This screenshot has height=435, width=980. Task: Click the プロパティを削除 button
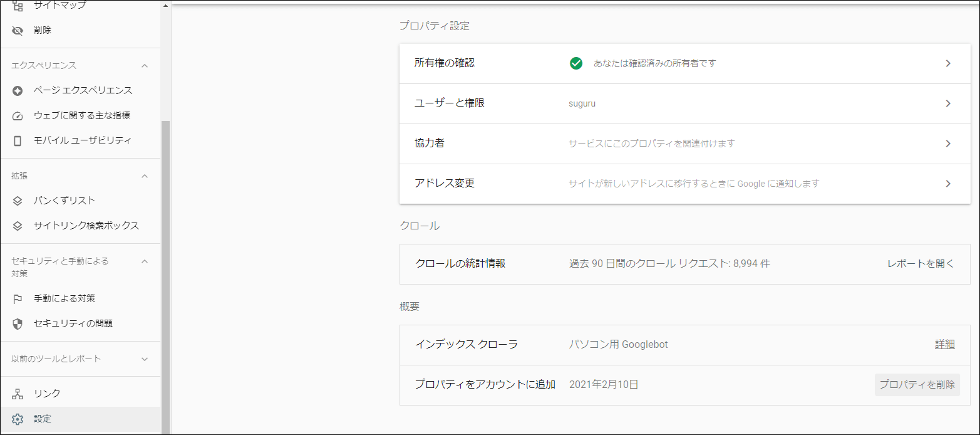click(x=917, y=384)
